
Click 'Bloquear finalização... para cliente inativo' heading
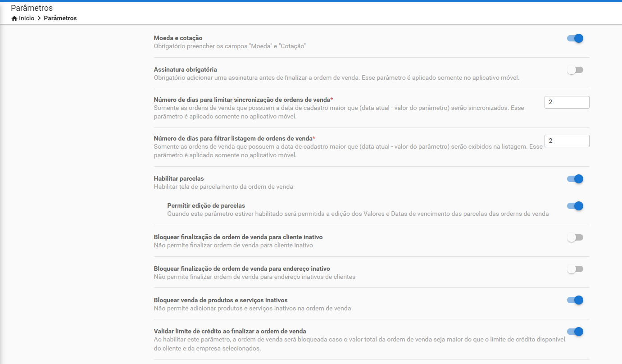(x=238, y=237)
